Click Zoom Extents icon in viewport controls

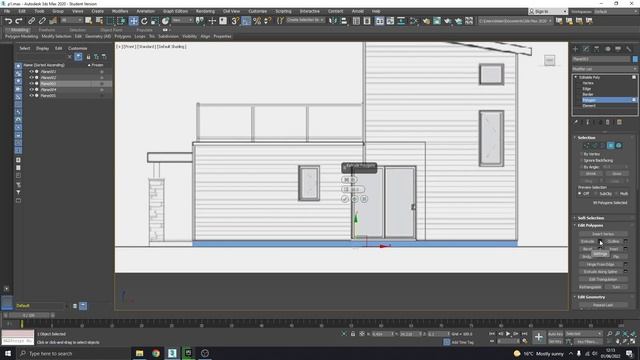(x=625, y=334)
